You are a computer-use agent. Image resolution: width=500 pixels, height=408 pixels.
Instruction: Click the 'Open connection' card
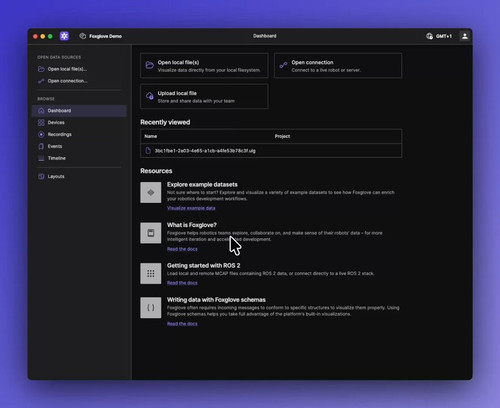click(338, 66)
